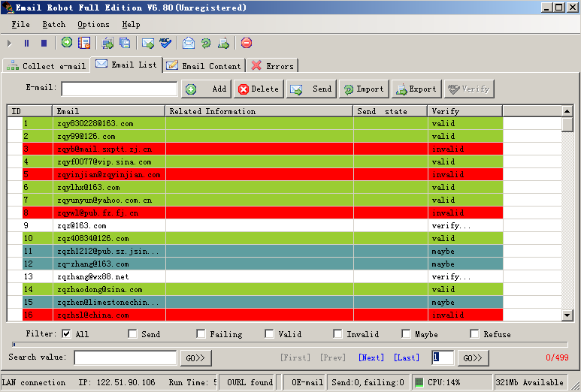Click the list scrollbar down arrow
Screen dimensions: 581x392
click(567, 315)
